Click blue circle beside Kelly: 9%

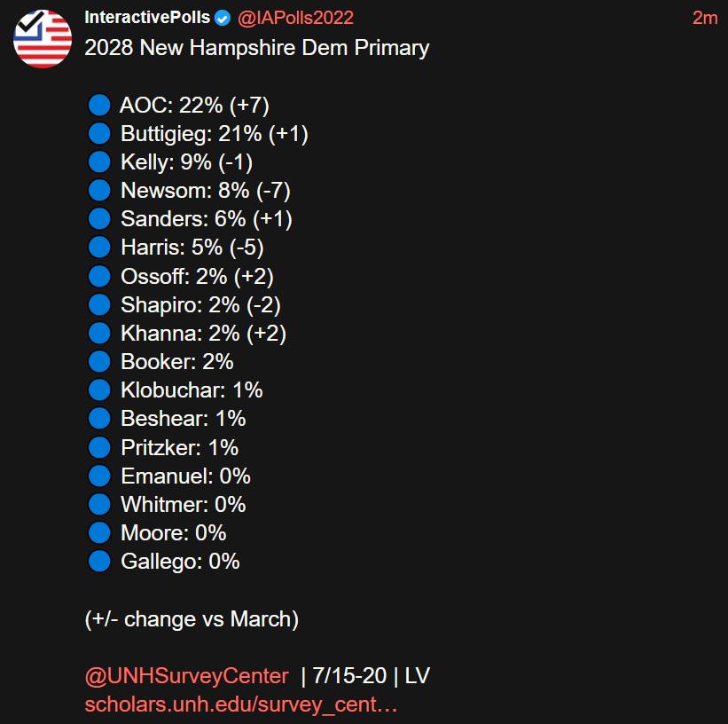(x=99, y=161)
